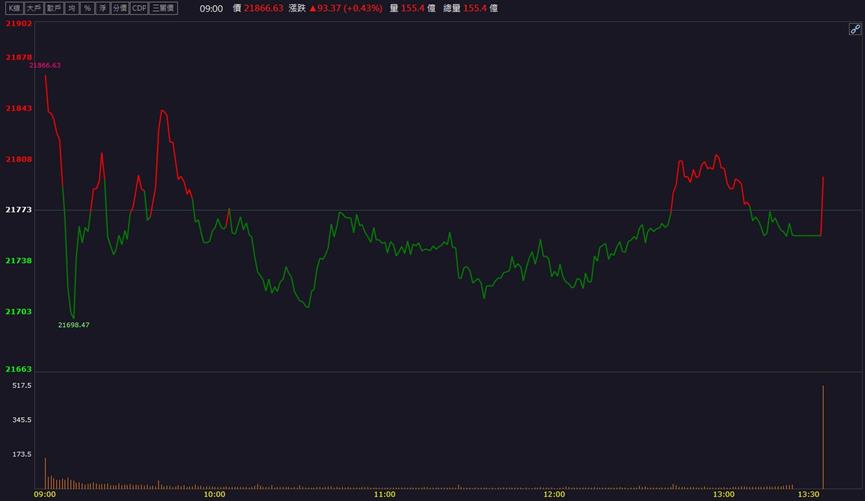
Task: Click the 21808 price axis label
Action: tap(19, 159)
